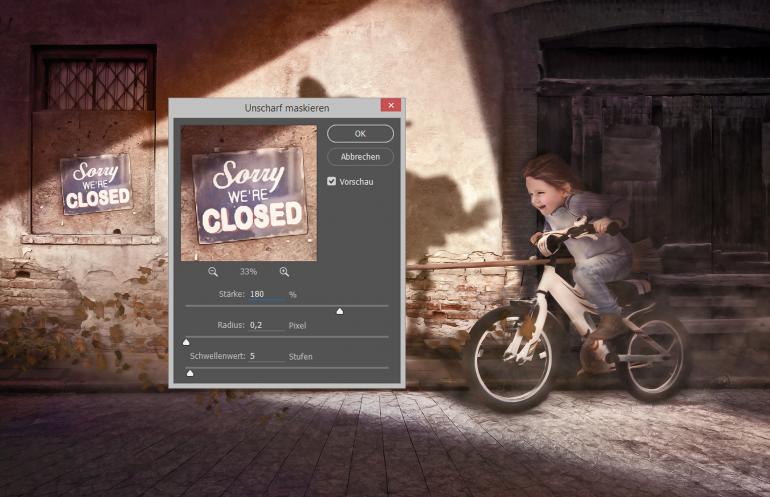Click the Pixel unit label
The height and width of the screenshot is (497, 770).
298,325
